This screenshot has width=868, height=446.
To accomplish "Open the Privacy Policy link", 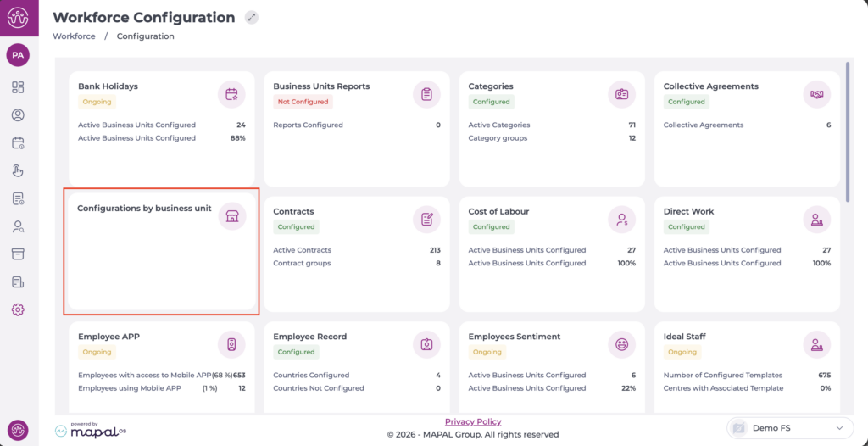I will pos(473,421).
